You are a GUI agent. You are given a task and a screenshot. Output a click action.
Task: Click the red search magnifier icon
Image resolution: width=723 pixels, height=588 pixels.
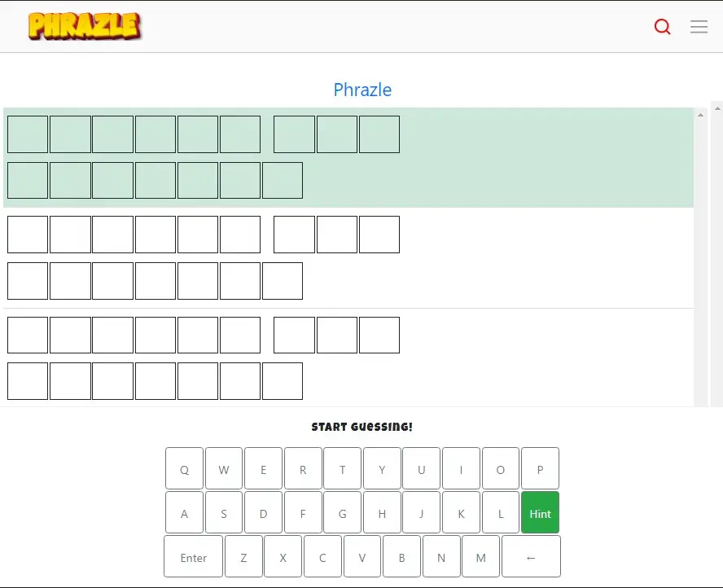(x=662, y=27)
